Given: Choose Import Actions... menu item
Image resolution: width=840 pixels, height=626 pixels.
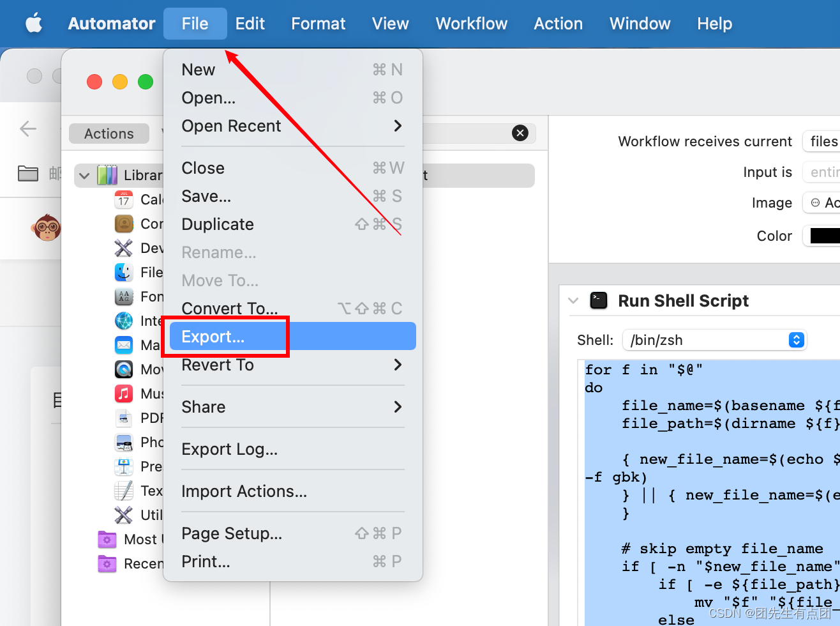Looking at the screenshot, I should (292, 491).
